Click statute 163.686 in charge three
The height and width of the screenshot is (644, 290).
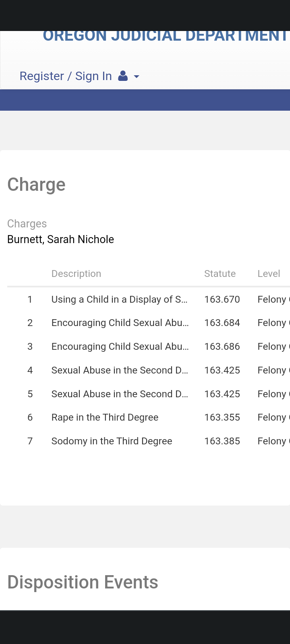pyautogui.click(x=222, y=347)
